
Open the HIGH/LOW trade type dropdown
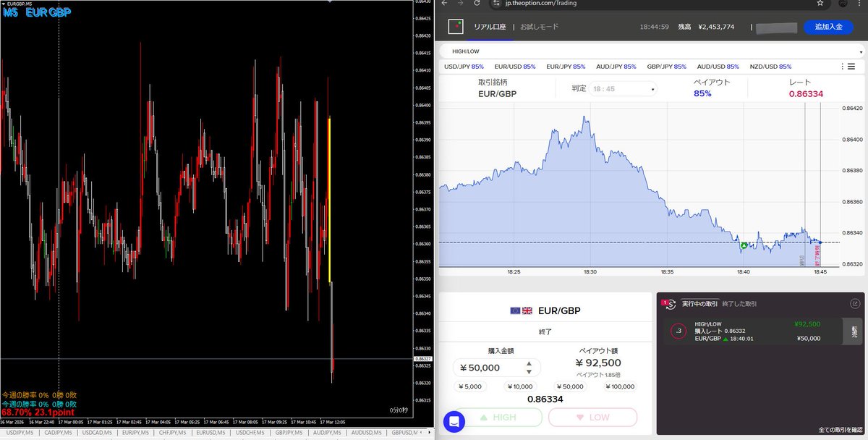(x=650, y=51)
